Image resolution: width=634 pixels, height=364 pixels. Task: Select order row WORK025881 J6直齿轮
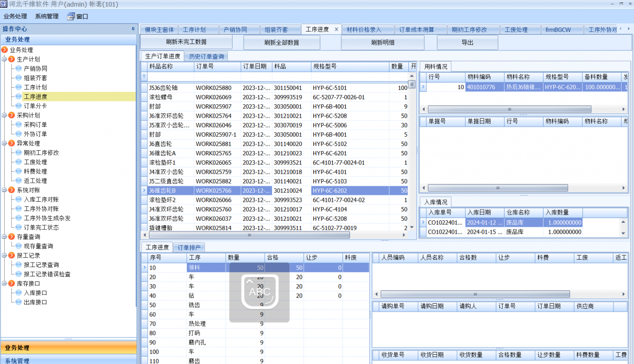(274, 144)
